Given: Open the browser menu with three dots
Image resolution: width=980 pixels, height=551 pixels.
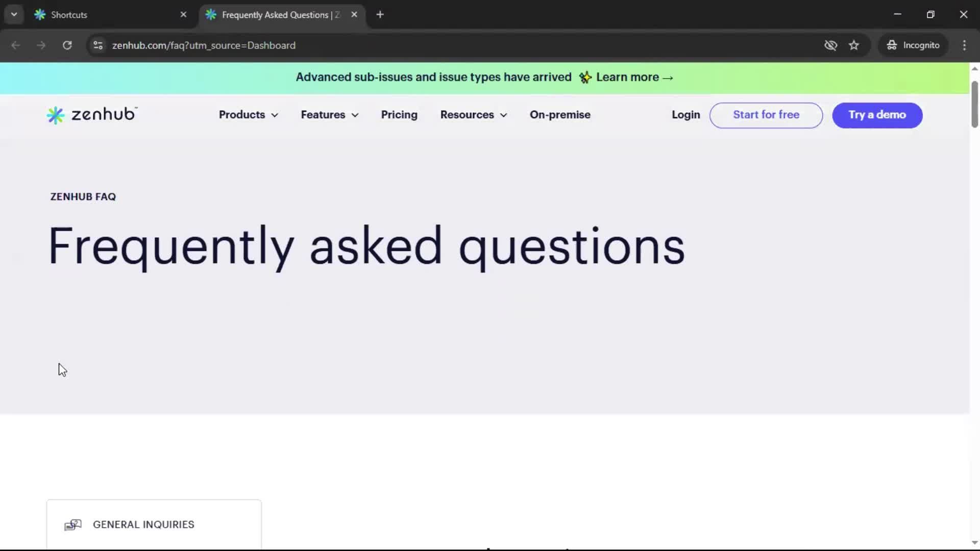Looking at the screenshot, I should click(965, 45).
